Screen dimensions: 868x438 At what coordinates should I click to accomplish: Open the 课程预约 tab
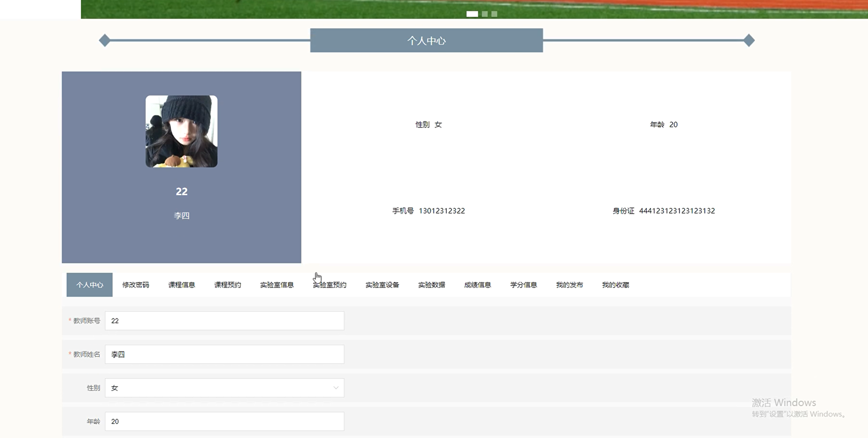point(227,285)
